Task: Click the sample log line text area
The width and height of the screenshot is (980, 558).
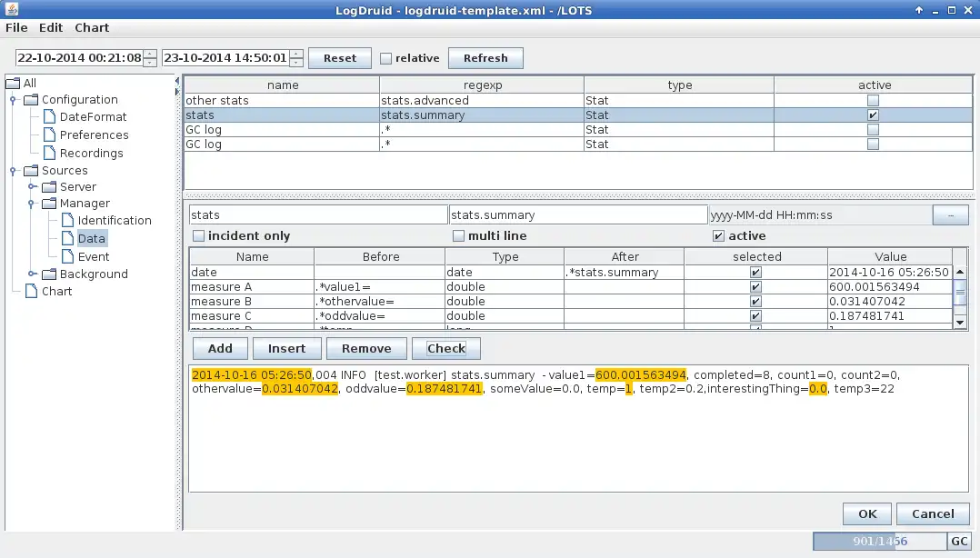Action: (x=578, y=429)
